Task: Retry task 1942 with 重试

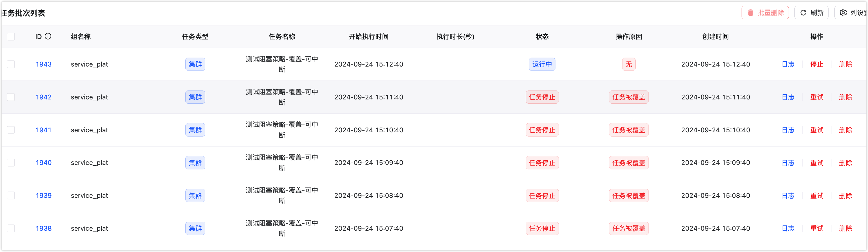Action: tap(816, 97)
